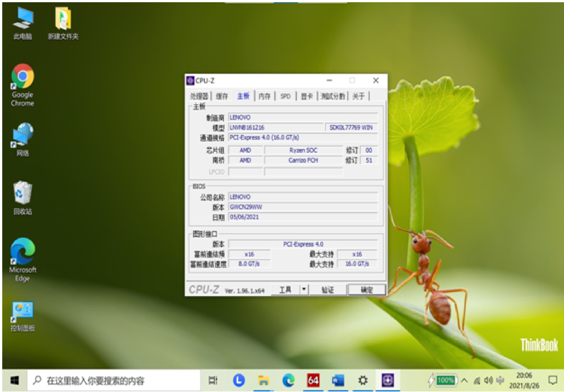The height and width of the screenshot is (392, 564).
Task: Open the red 64 app in taskbar
Action: tap(313, 380)
